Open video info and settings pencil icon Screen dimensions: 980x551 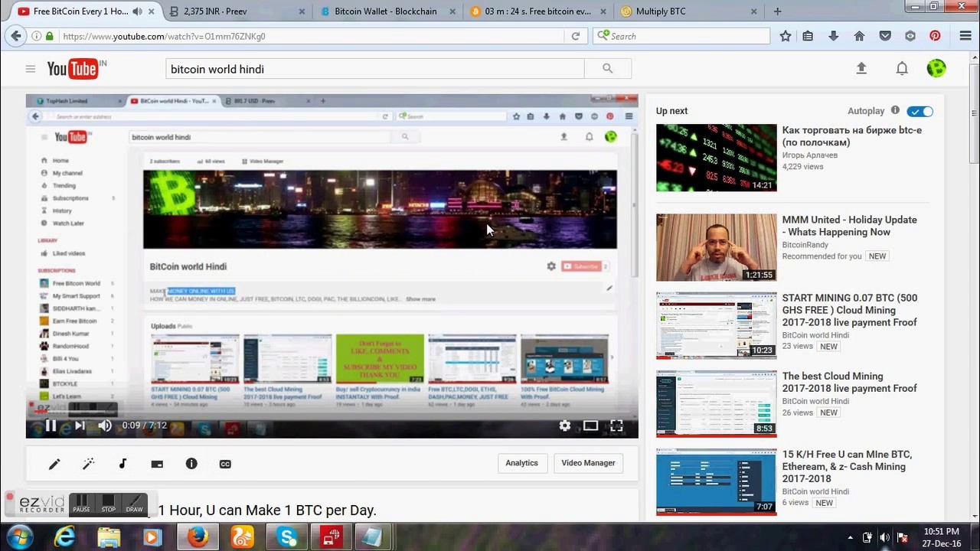[54, 464]
